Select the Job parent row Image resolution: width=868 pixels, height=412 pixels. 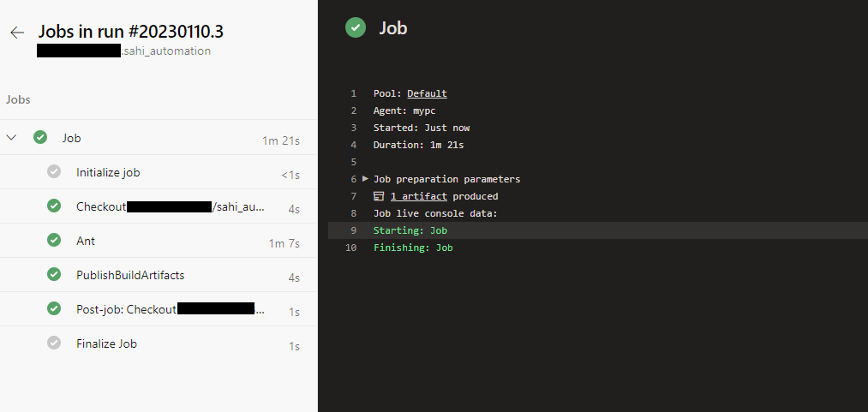click(72, 138)
